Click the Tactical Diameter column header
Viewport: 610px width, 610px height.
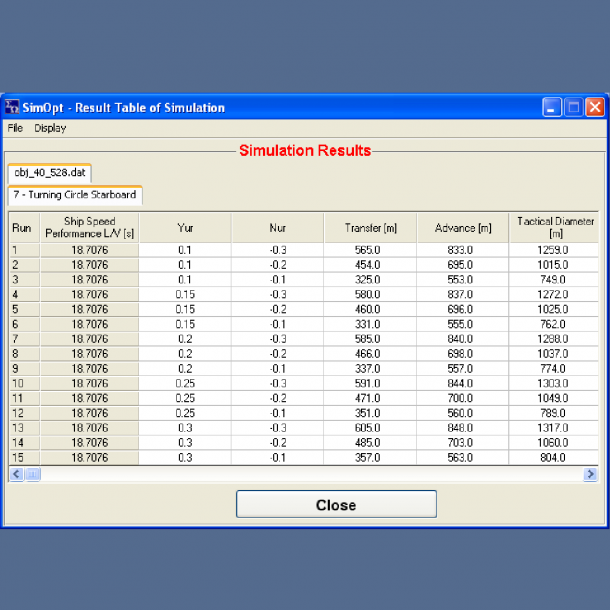pos(554,227)
